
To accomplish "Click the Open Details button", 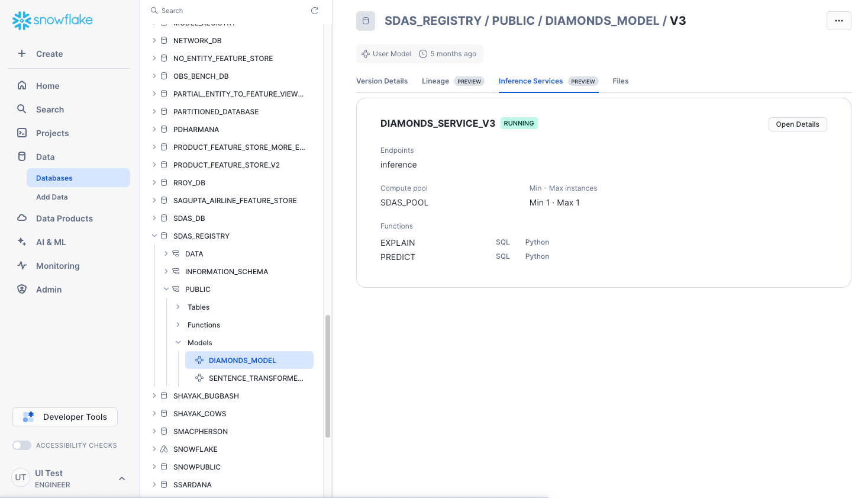I will pyautogui.click(x=797, y=124).
